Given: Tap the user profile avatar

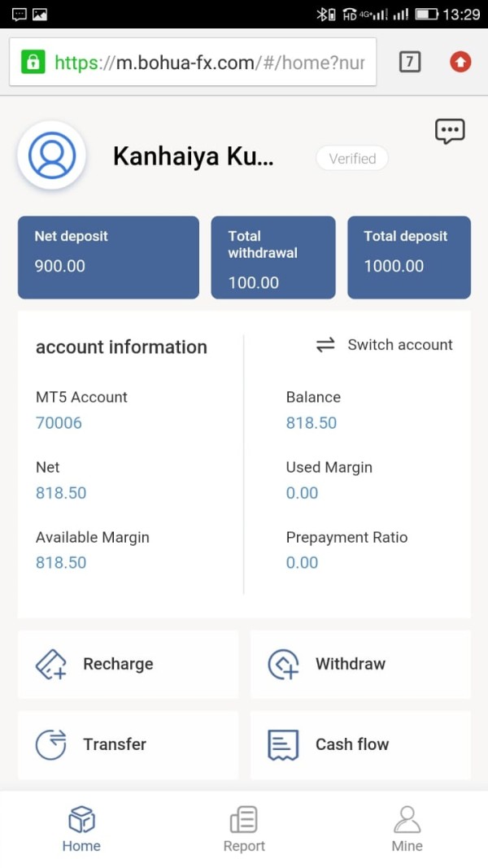Looking at the screenshot, I should click(x=52, y=155).
